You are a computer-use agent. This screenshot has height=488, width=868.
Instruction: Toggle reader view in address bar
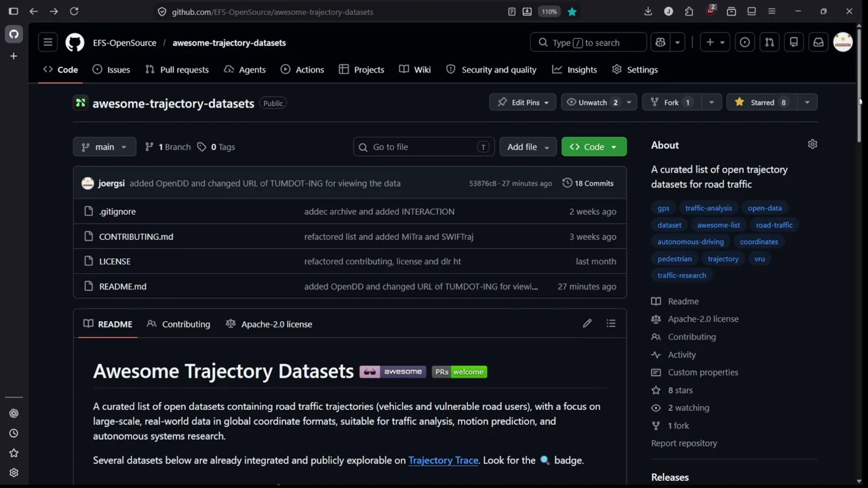click(x=512, y=12)
